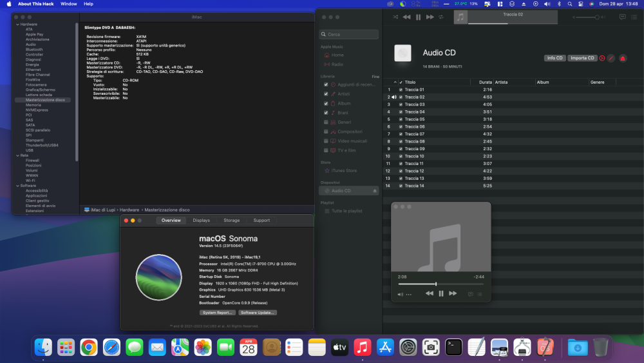Screen dimensions: 644x363
Task: Show Up Next queue list icon
Action: coord(634,17)
